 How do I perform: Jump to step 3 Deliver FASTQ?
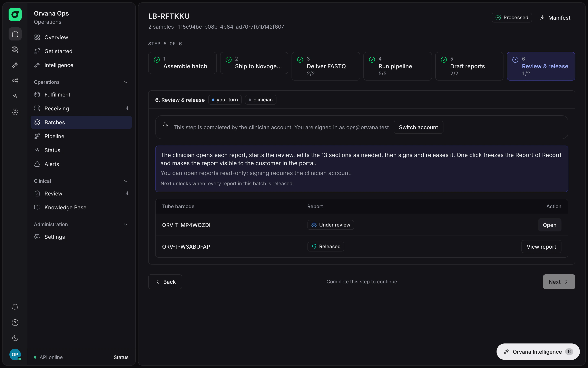coord(326,66)
